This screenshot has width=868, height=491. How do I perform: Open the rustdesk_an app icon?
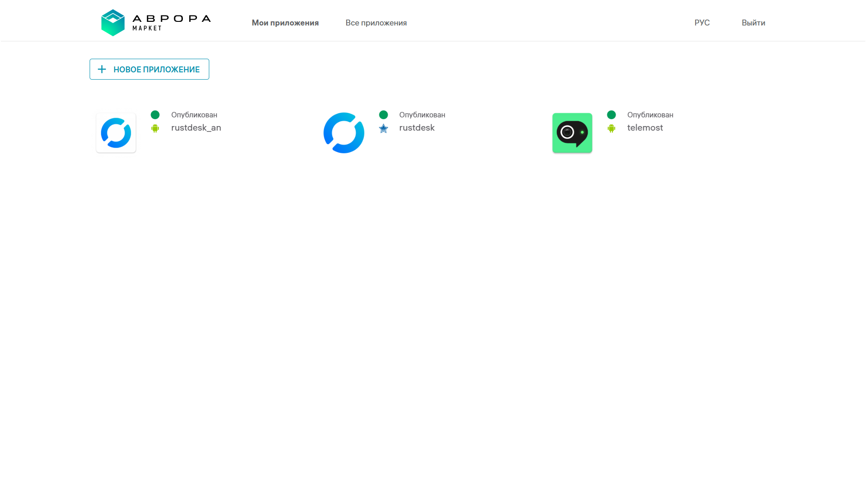[116, 133]
